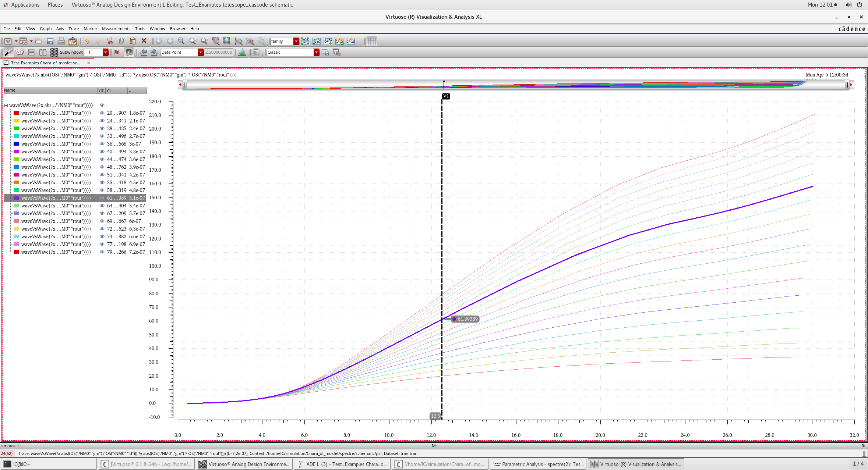Undo the last action
Screen dimensions: 868x470
tap(87, 41)
